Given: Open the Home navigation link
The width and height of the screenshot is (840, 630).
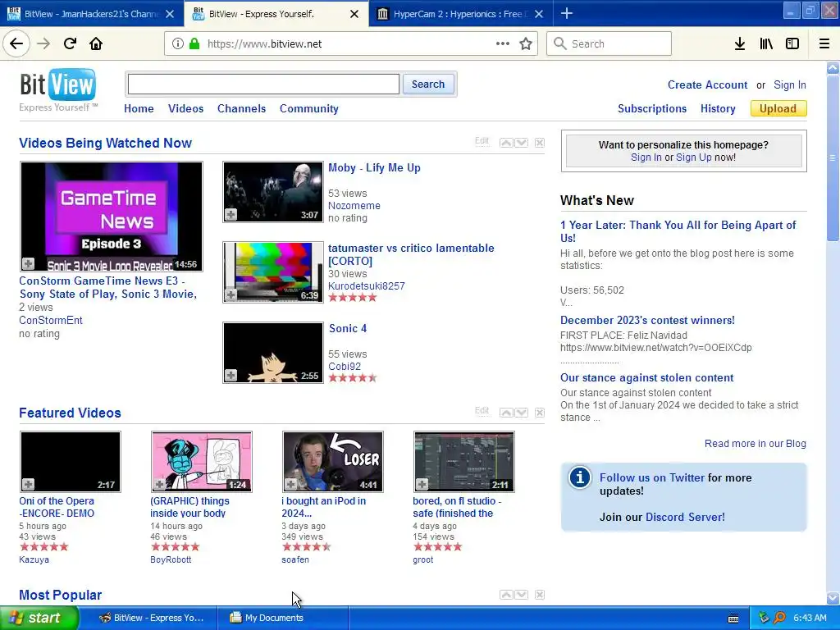Looking at the screenshot, I should [139, 108].
